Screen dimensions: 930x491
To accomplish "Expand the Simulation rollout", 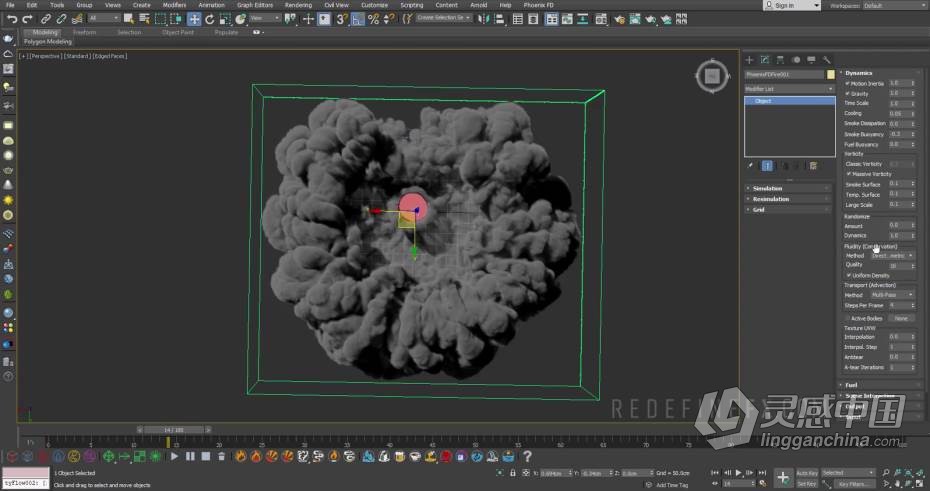I will (789, 189).
